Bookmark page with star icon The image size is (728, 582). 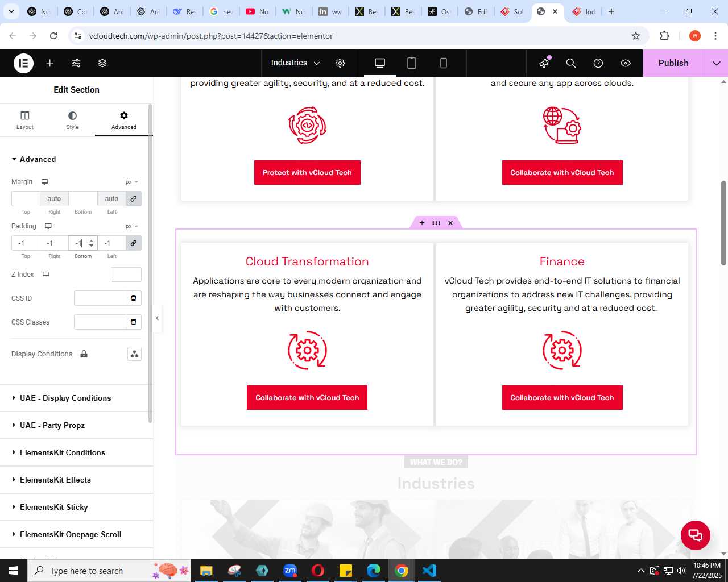pyautogui.click(x=636, y=36)
